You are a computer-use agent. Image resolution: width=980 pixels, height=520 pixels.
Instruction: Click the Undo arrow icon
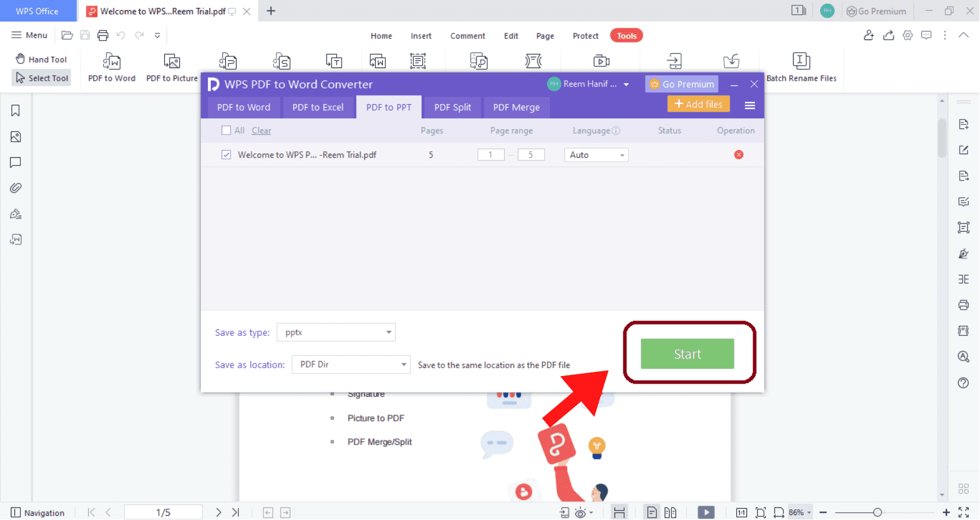tap(121, 35)
